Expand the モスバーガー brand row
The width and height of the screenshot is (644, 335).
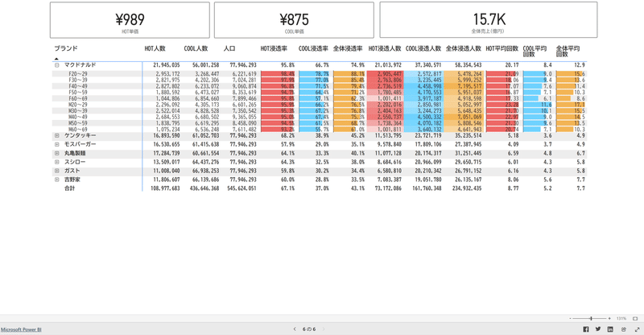[57, 144]
